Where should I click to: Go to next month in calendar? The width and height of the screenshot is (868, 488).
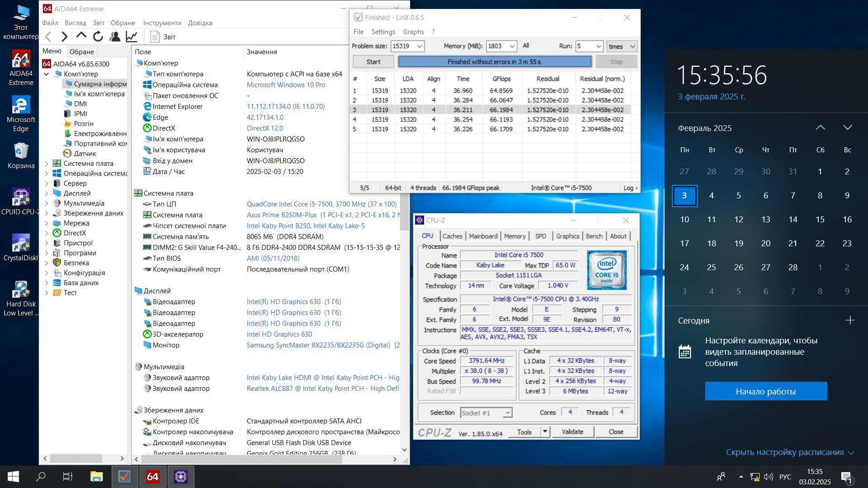click(847, 128)
